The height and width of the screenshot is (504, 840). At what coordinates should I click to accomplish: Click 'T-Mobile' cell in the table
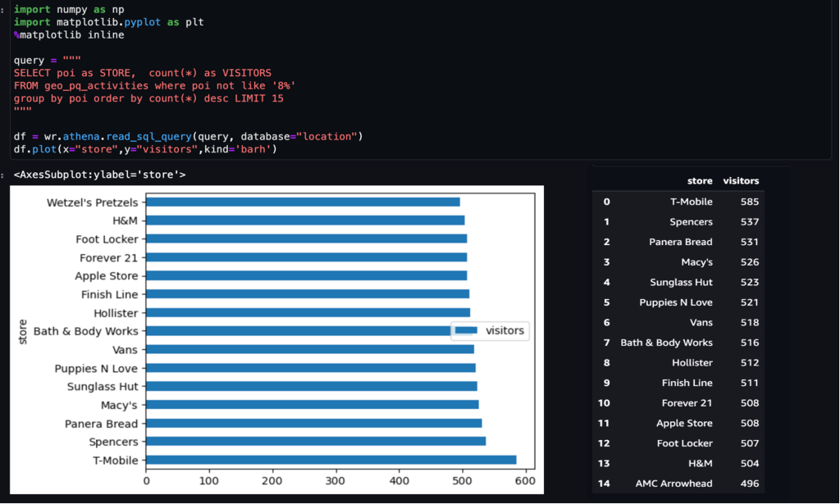pyautogui.click(x=691, y=202)
